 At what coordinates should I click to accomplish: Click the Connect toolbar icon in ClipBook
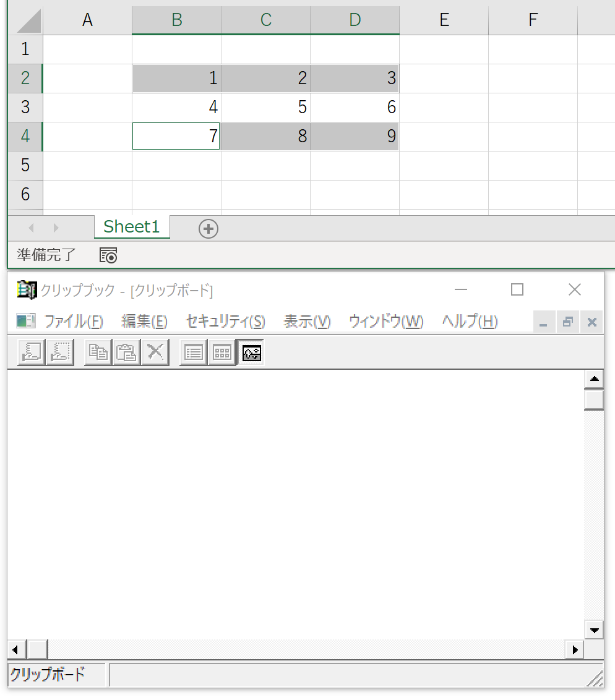tap(32, 352)
